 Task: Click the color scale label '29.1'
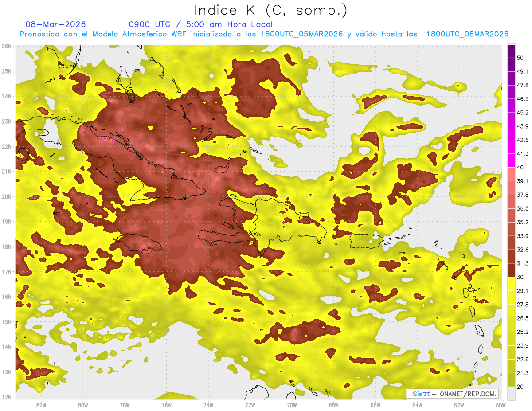pyautogui.click(x=522, y=290)
